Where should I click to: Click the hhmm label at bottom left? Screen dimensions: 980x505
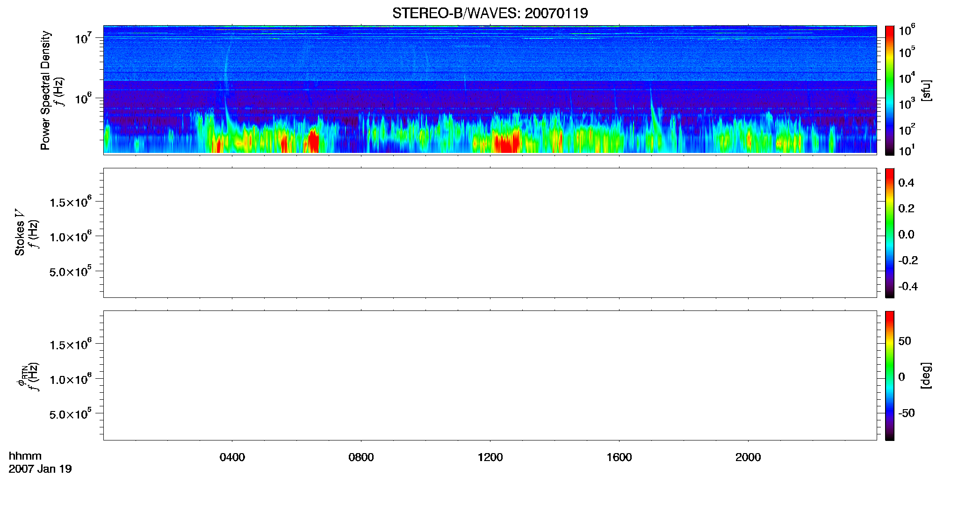click(x=25, y=456)
